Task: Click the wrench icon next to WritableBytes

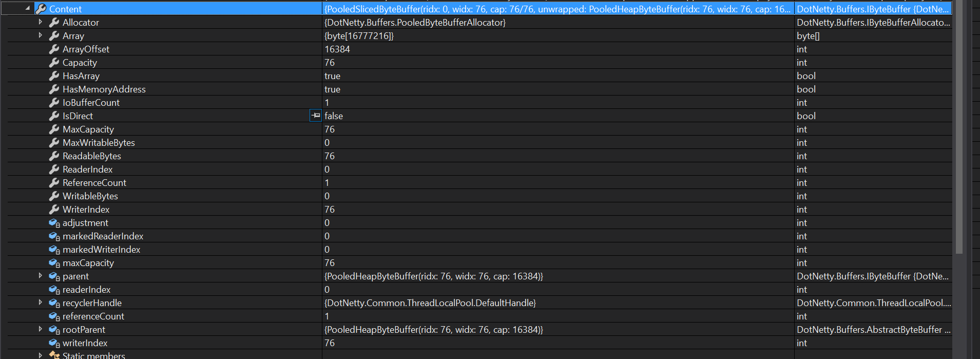Action: click(x=54, y=196)
